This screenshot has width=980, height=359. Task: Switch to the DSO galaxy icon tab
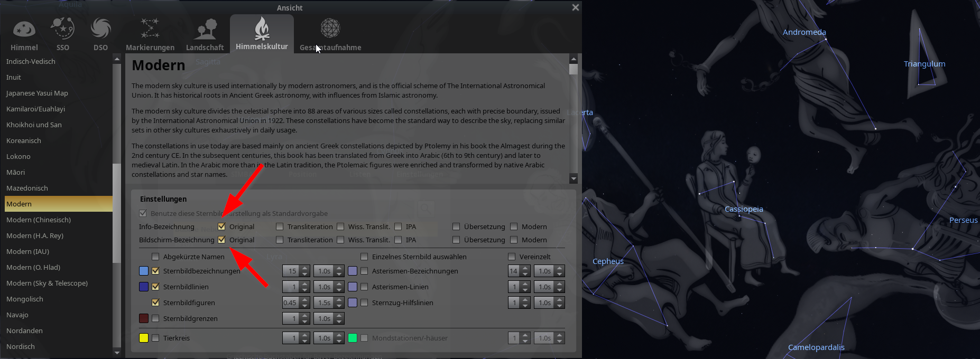coord(100,30)
